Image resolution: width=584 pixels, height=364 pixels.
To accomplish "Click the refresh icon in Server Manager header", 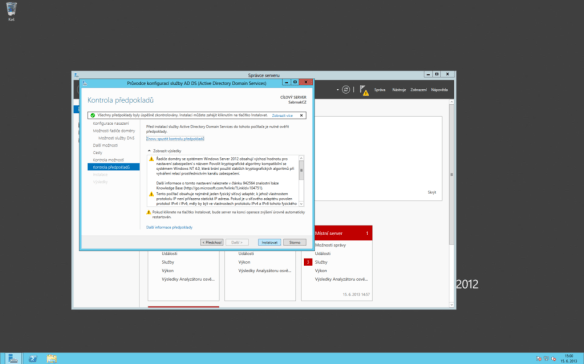I will tap(346, 89).
